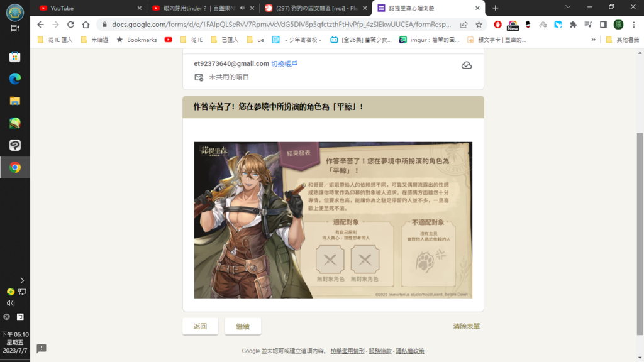This screenshot has width=644, height=362.
Task: Open the 顏文字卡 bookmark
Action: tap(497, 40)
